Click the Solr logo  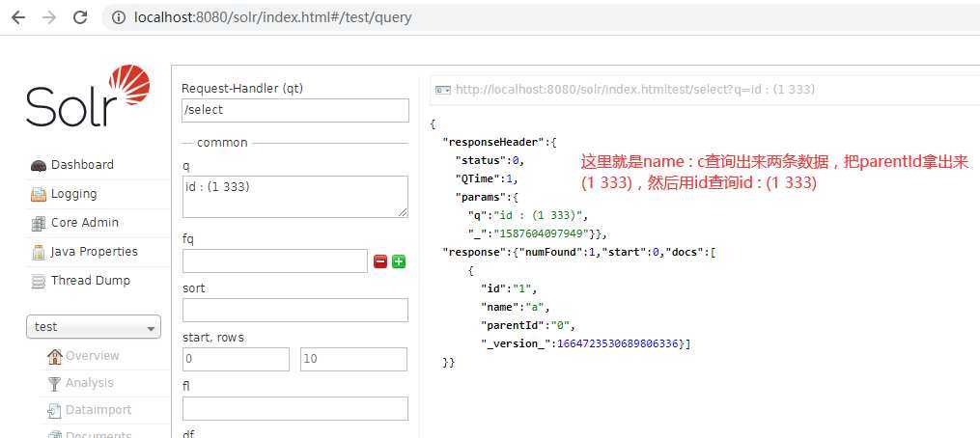pos(88,96)
